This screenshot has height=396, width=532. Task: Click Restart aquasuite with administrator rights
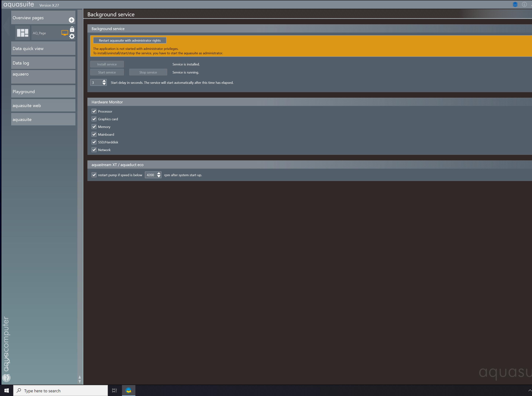pos(130,41)
